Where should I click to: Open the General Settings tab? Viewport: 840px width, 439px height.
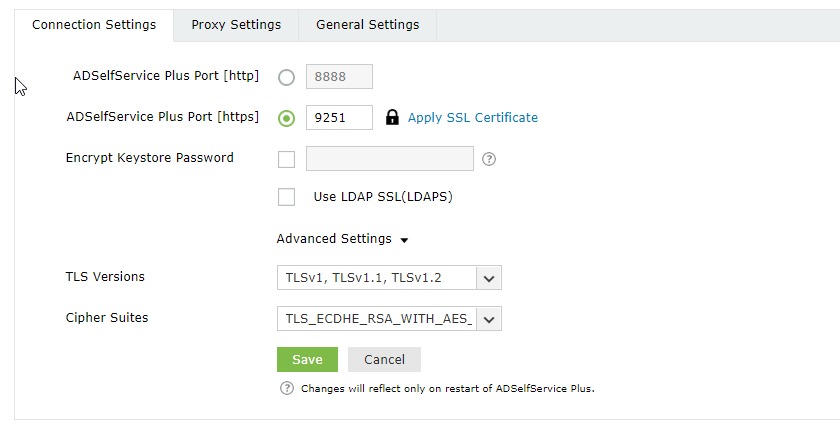[x=367, y=25]
